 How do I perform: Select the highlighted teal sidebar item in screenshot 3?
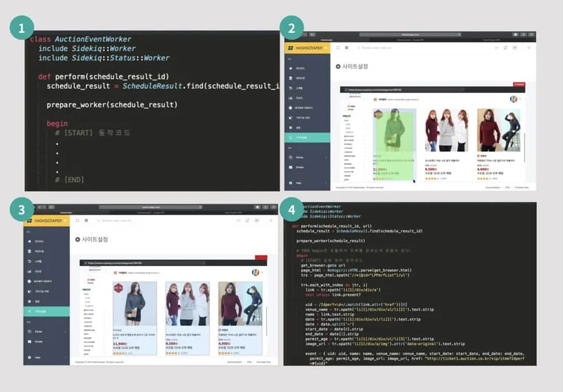(x=46, y=311)
